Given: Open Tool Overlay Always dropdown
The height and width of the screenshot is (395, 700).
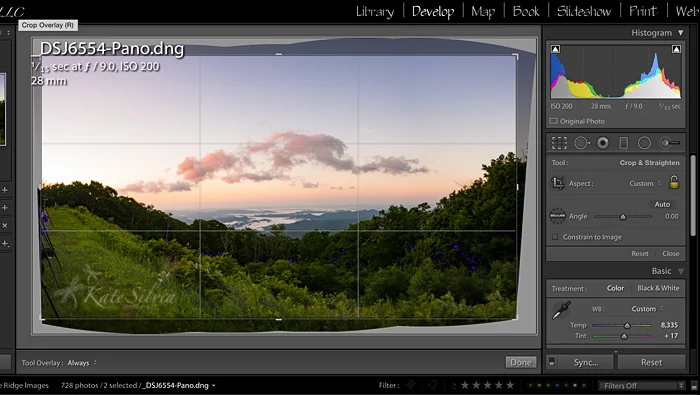Looking at the screenshot, I should pyautogui.click(x=82, y=363).
